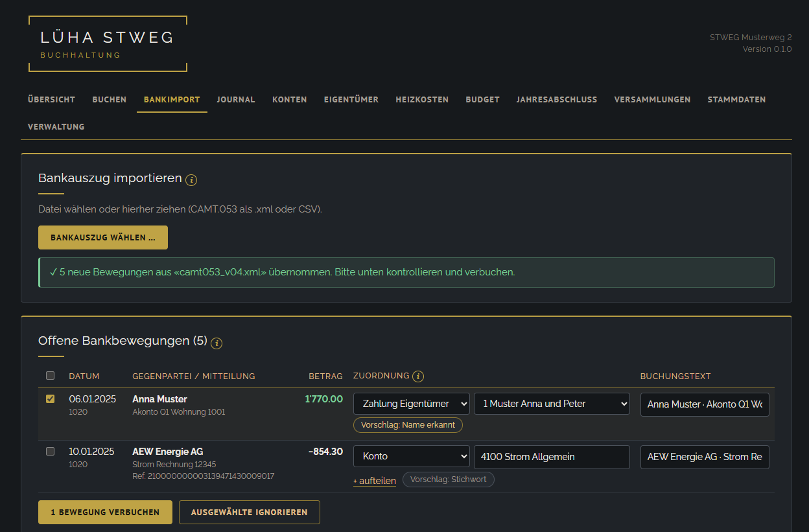The image size is (809, 532).
Task: Click the Bankauszug wählen button
Action: point(103,237)
